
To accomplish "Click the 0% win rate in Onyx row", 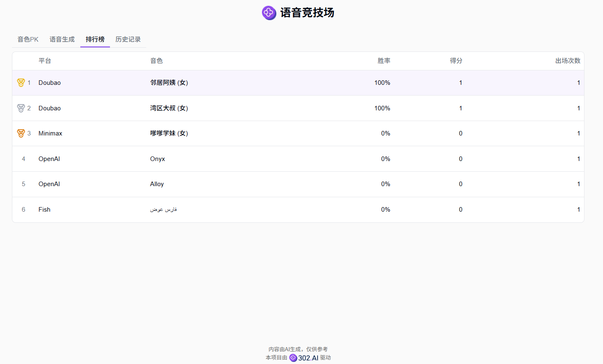I will coord(386,159).
